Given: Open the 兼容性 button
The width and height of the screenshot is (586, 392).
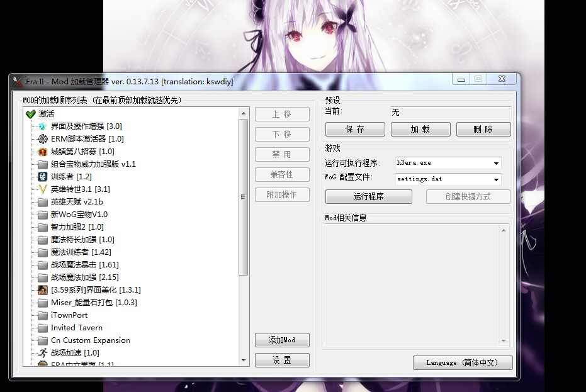Looking at the screenshot, I should [x=282, y=175].
